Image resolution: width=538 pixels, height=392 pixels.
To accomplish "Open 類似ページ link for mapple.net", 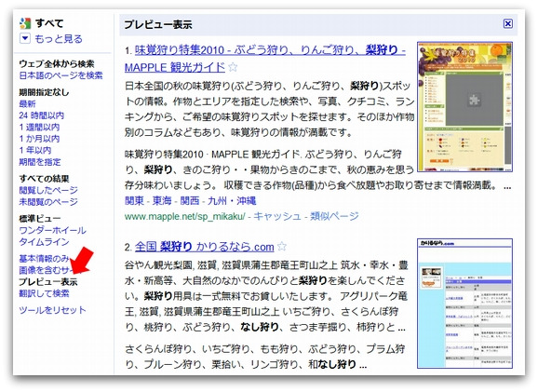I will point(334,216).
